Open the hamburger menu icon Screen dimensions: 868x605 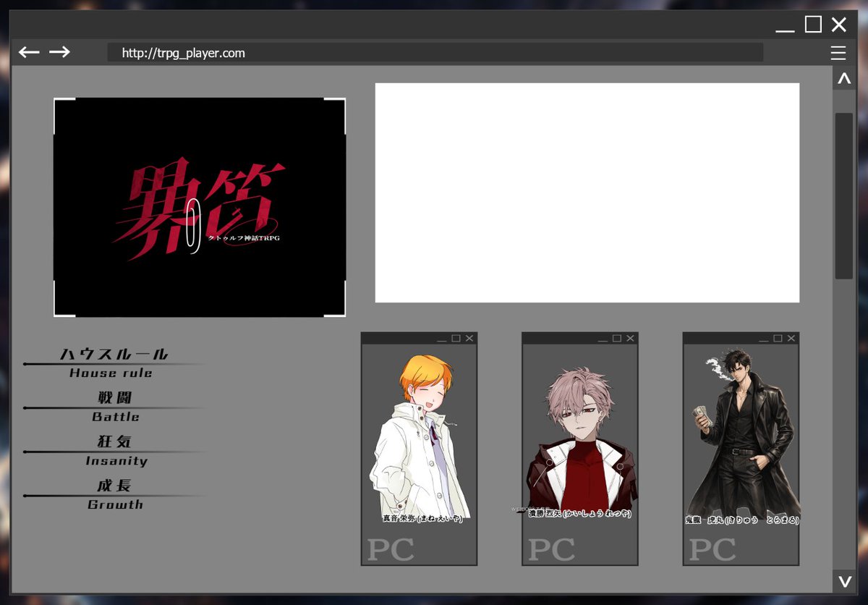[838, 53]
